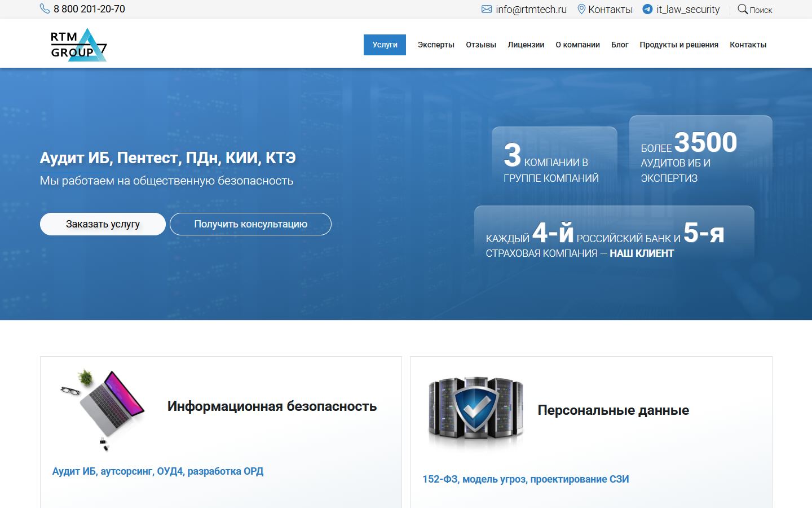The height and width of the screenshot is (508, 812).
Task: Click the Мы работаем на общественную безопасность text
Action: (x=166, y=181)
